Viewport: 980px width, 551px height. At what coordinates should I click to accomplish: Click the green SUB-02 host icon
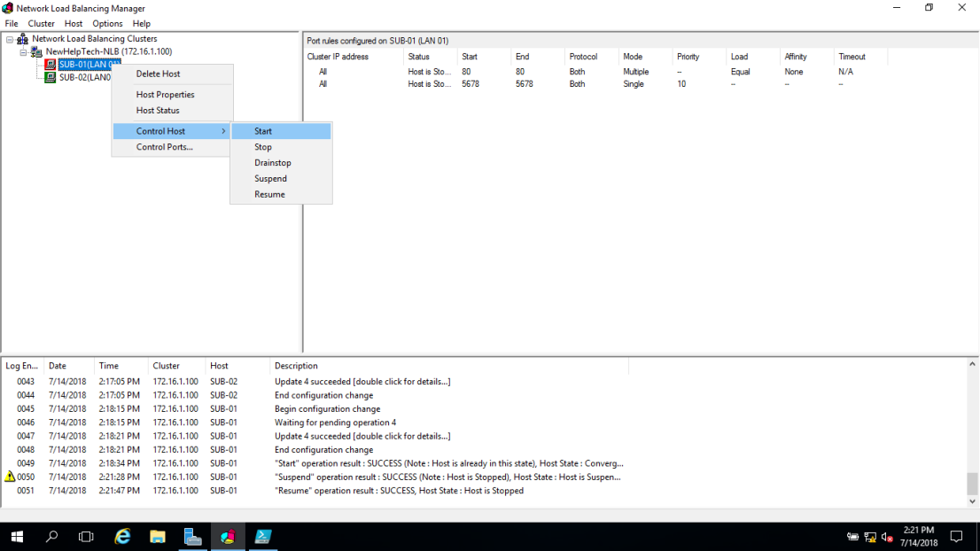(50, 77)
